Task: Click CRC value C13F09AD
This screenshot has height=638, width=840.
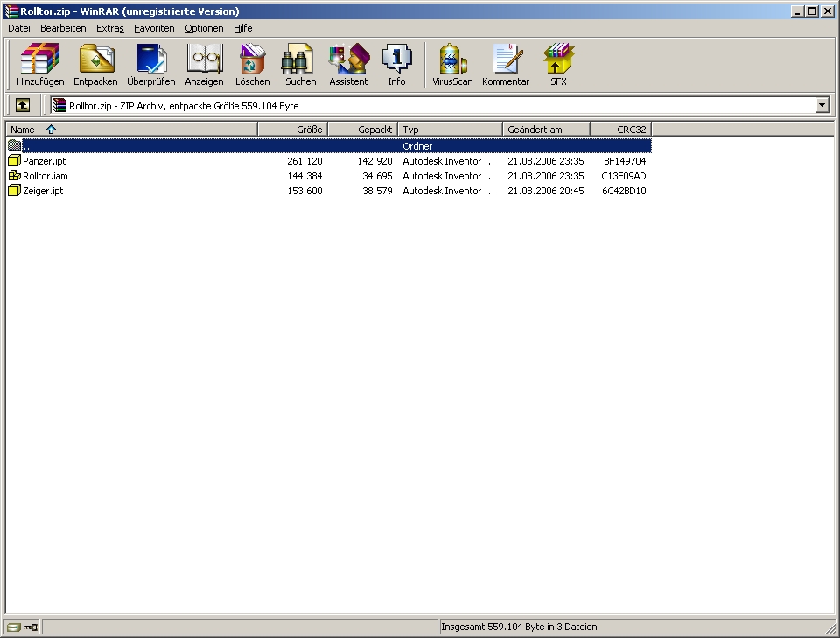Action: tap(624, 176)
